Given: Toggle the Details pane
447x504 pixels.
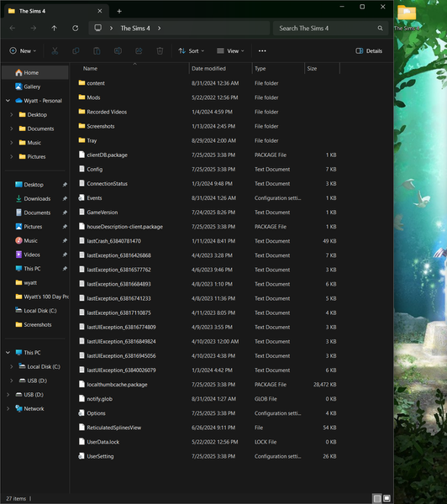Looking at the screenshot, I should point(369,50).
